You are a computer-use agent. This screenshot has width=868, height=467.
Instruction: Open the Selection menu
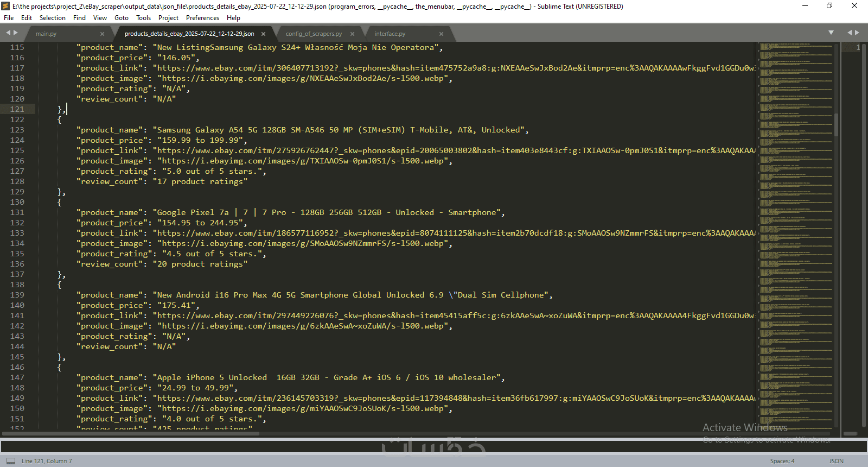pyautogui.click(x=53, y=18)
